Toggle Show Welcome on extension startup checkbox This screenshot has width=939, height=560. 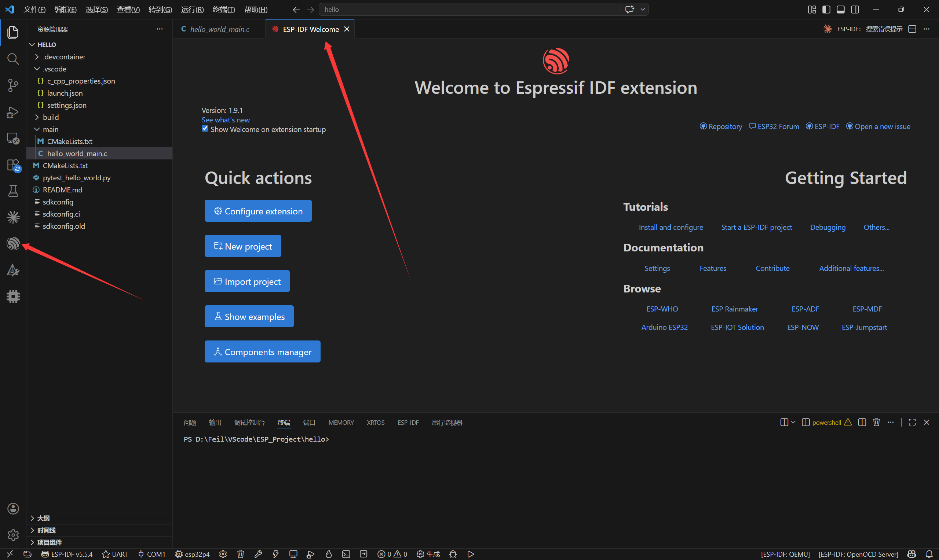[205, 129]
